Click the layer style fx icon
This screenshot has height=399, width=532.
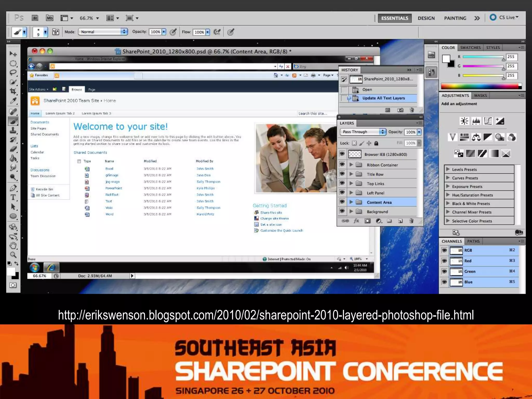click(356, 221)
